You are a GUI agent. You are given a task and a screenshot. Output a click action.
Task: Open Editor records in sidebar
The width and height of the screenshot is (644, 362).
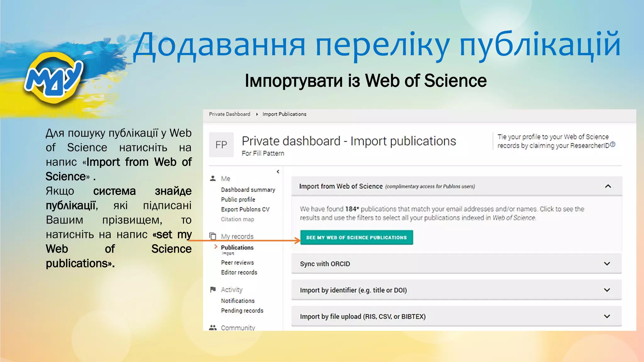click(x=239, y=272)
